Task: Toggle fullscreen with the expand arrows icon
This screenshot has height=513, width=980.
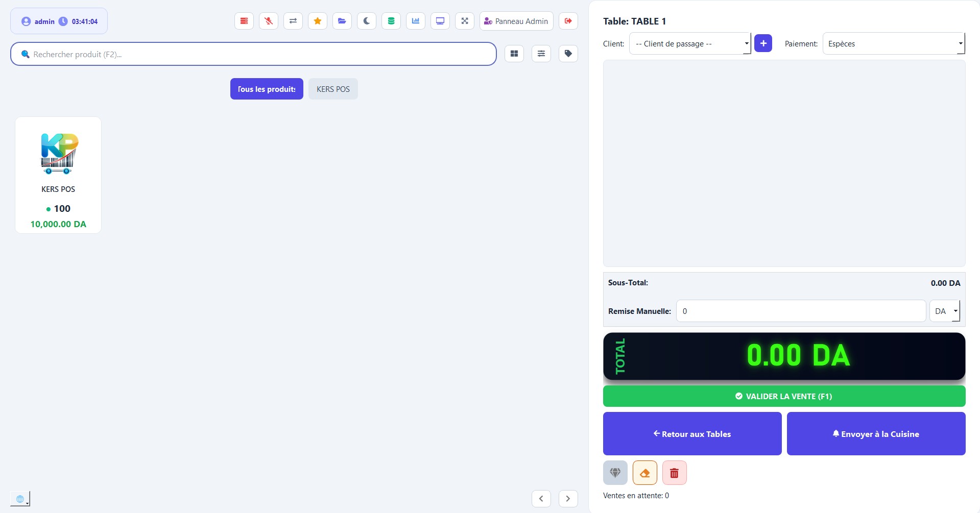Action: click(x=465, y=21)
